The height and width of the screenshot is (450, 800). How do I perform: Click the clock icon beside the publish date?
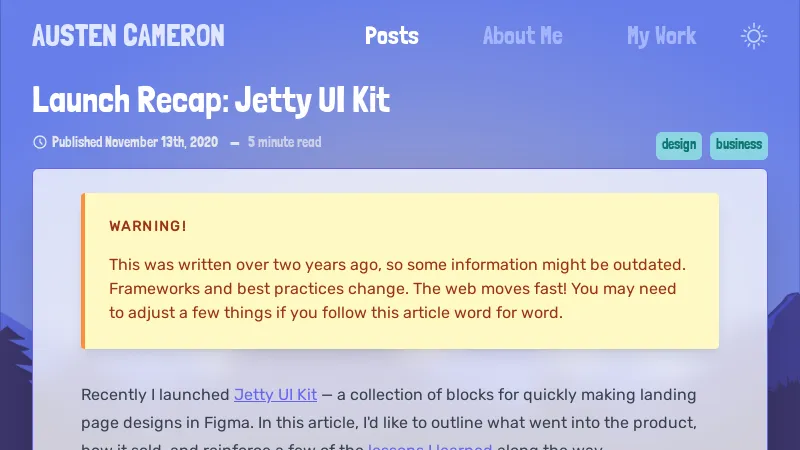tap(40, 142)
